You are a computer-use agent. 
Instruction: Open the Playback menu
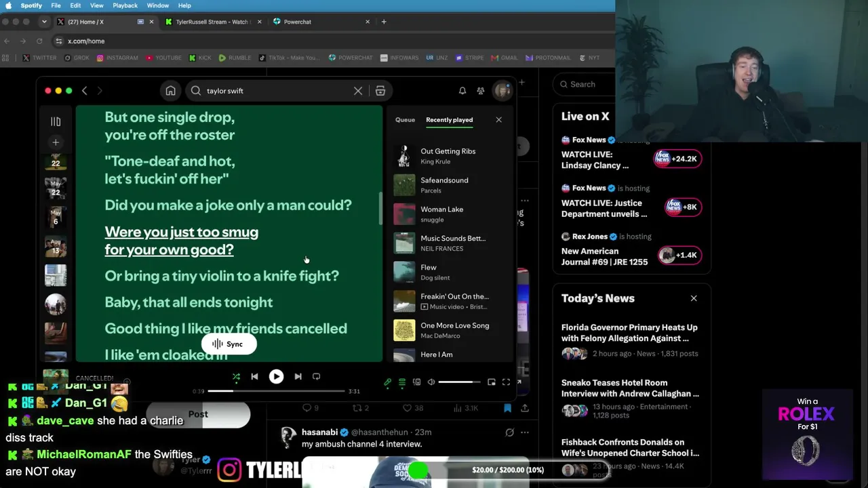[125, 5]
